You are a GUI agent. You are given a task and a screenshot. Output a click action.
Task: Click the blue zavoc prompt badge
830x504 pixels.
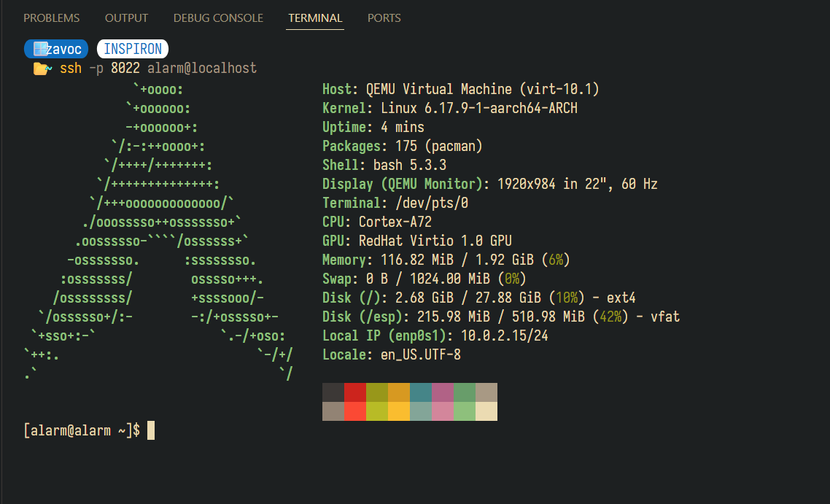pos(56,49)
